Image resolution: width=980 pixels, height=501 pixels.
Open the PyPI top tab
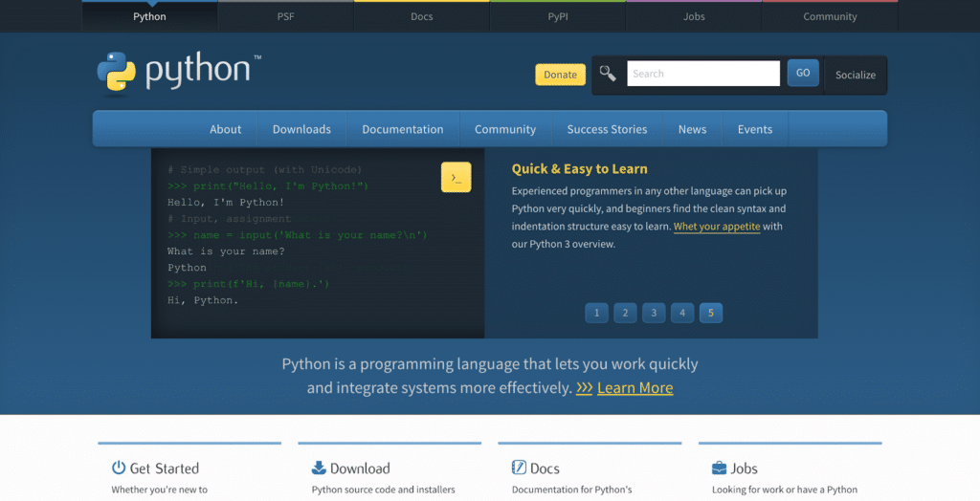(558, 16)
